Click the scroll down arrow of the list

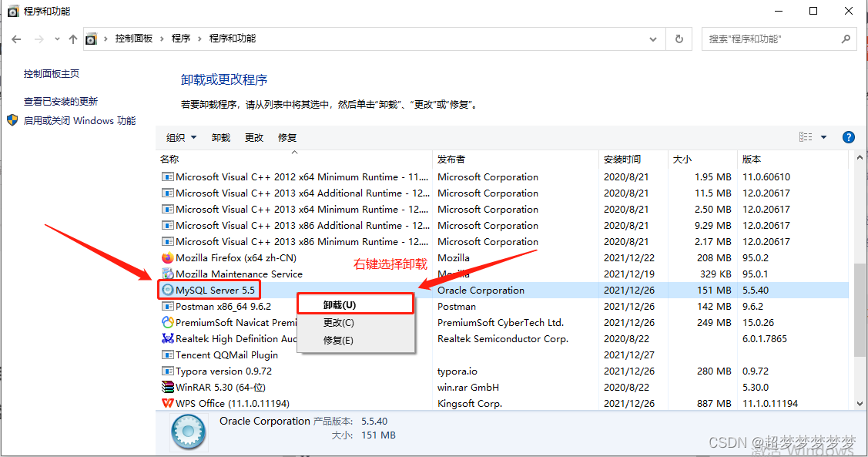click(x=860, y=404)
